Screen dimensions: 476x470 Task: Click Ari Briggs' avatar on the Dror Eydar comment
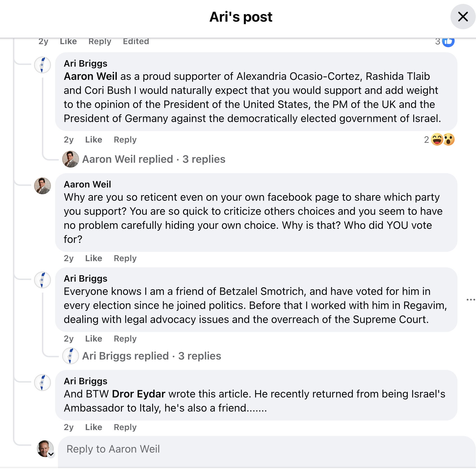point(42,383)
